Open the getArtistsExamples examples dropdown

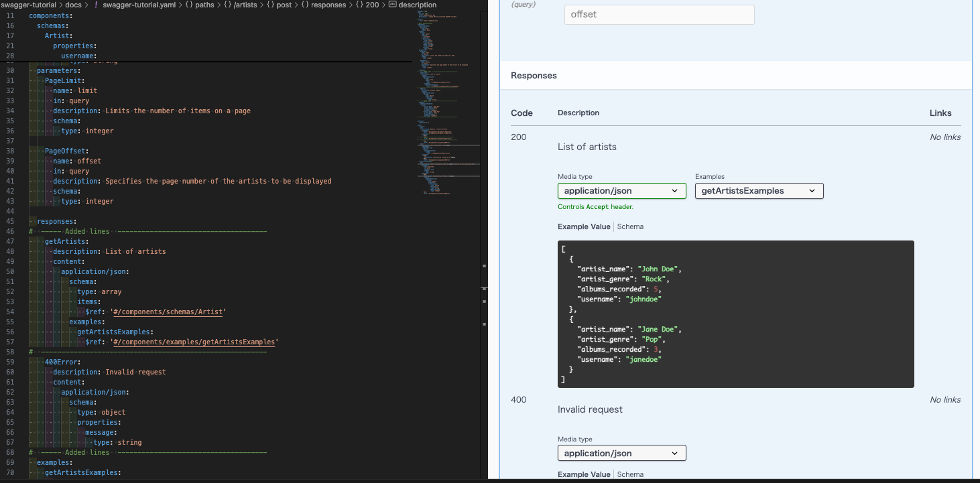(x=759, y=191)
